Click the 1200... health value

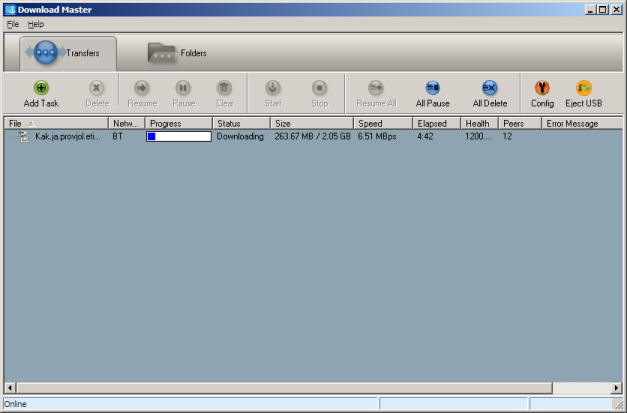click(478, 136)
